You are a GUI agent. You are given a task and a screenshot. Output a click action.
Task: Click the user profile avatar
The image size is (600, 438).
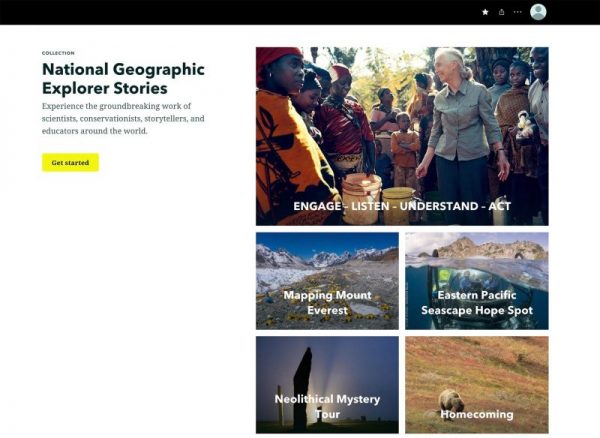coord(538,12)
